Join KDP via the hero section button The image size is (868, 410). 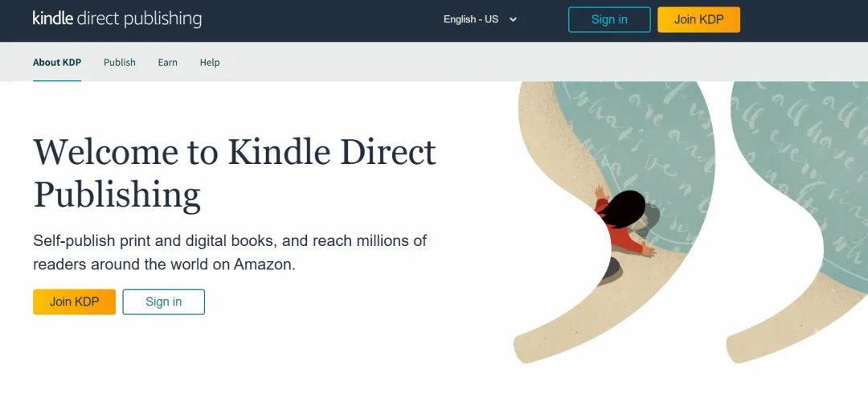click(x=74, y=302)
